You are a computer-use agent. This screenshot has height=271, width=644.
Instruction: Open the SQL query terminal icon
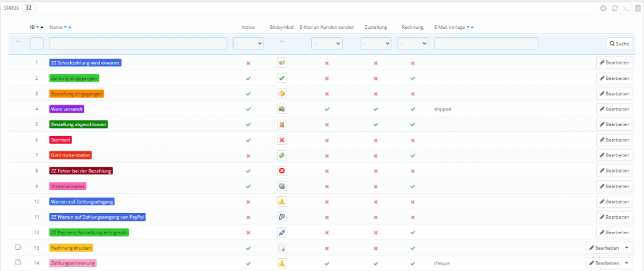pyautogui.click(x=625, y=8)
